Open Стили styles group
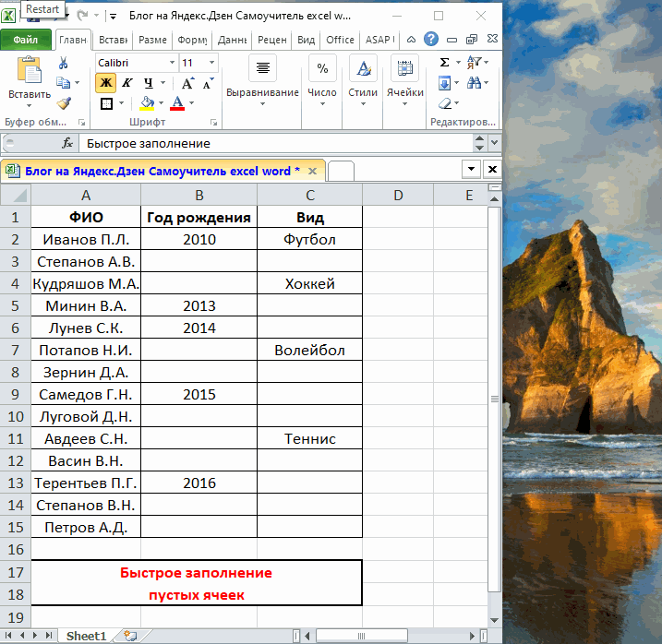 pos(363,80)
